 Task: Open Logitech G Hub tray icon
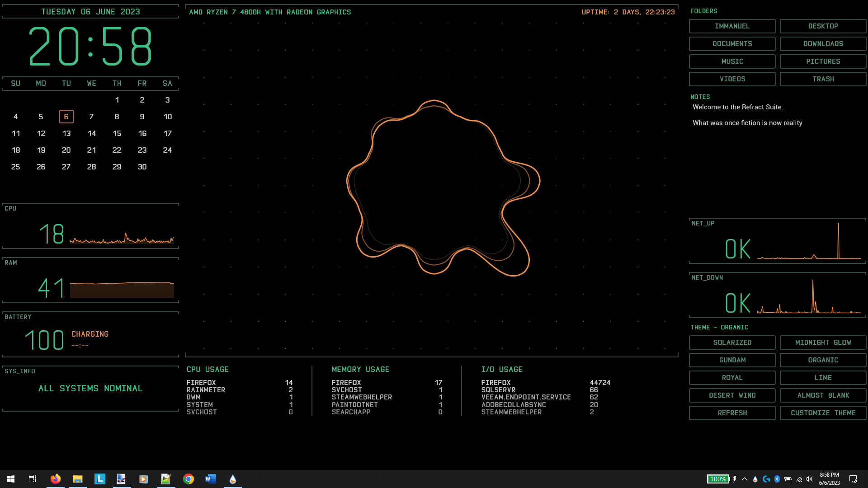(766, 479)
